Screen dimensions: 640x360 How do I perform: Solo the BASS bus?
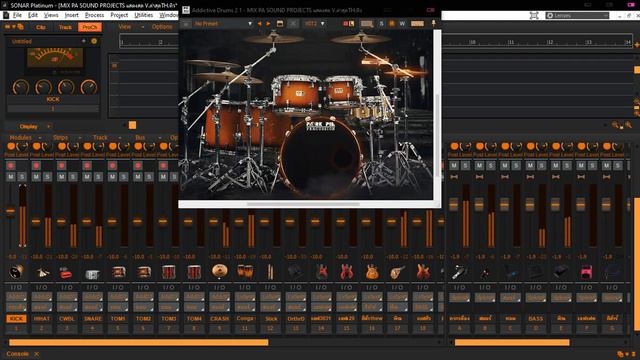pos(542,165)
